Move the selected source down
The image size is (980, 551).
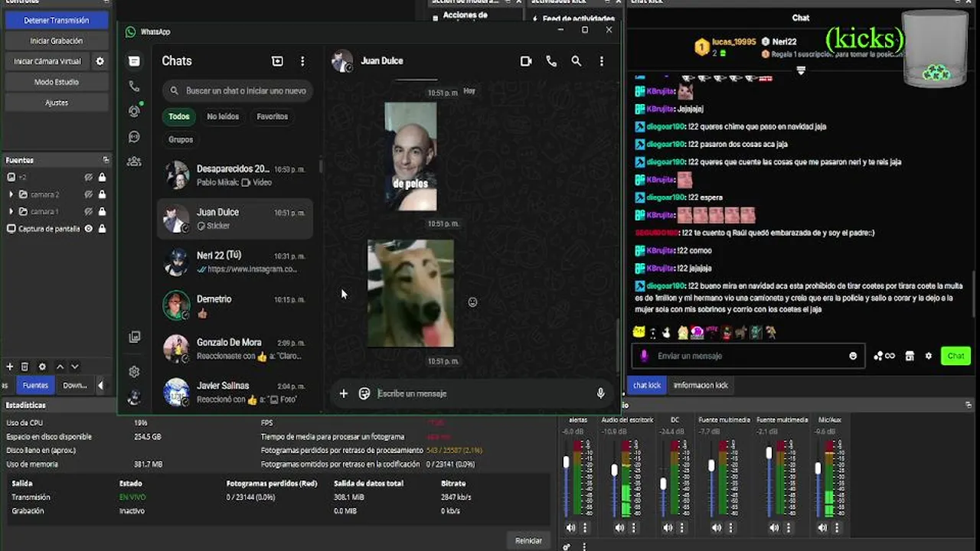(x=75, y=367)
